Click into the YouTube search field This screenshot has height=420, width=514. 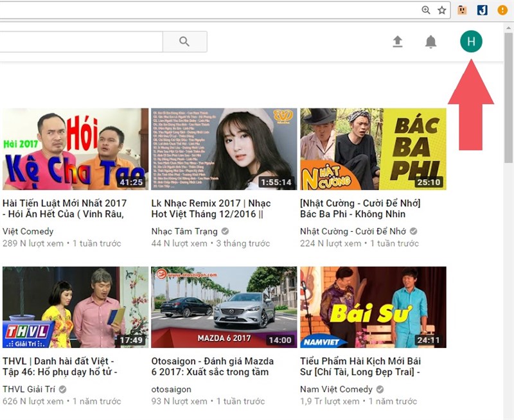pyautogui.click(x=80, y=42)
